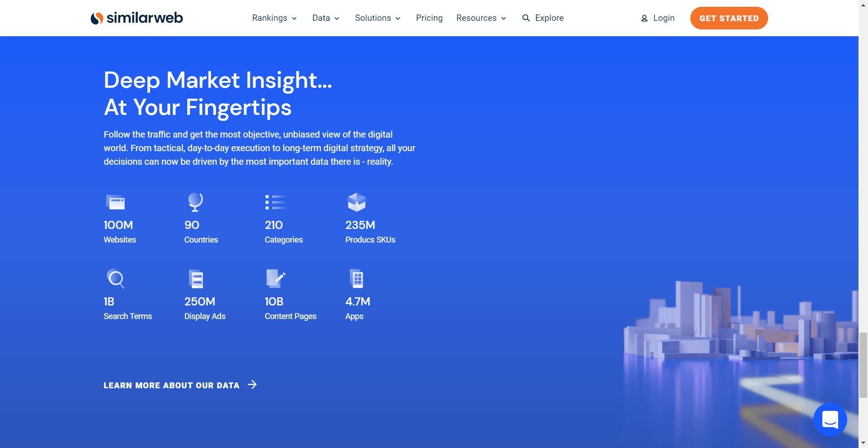Click the Explore search magnifier icon
Screen dimensions: 868x448
click(x=526, y=18)
